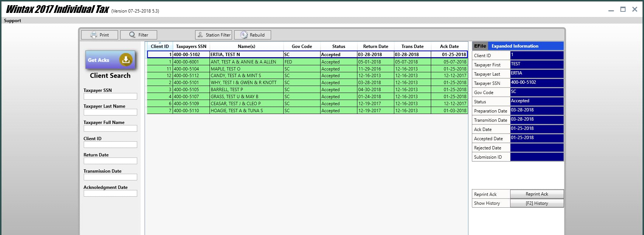Sort by Trans Date column header
Image resolution: width=644 pixels, height=235 pixels.
[x=412, y=46]
